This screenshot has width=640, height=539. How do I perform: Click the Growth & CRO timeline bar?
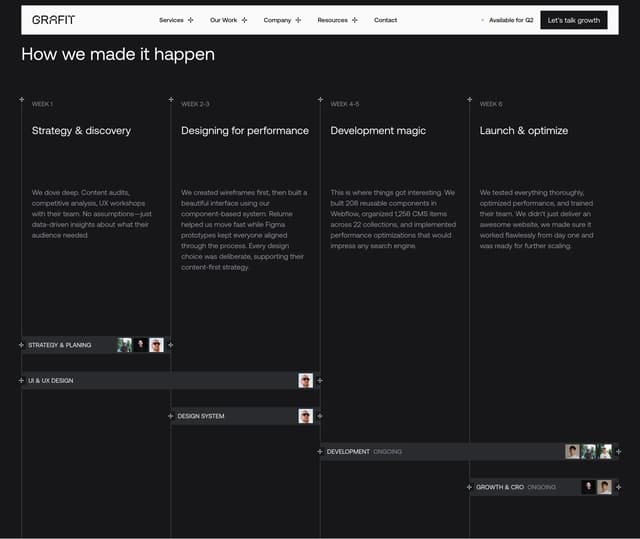tap(544, 487)
